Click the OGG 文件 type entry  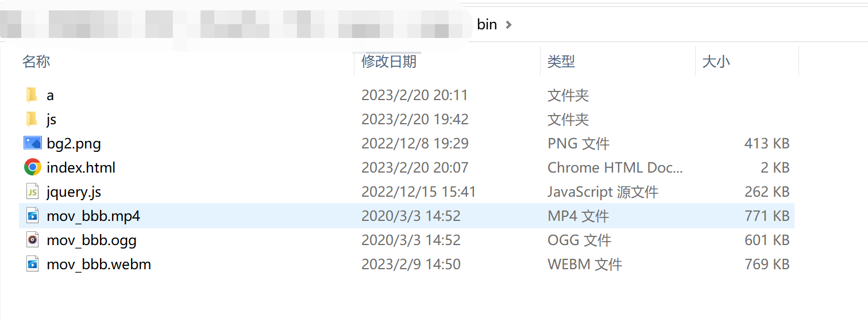point(579,240)
